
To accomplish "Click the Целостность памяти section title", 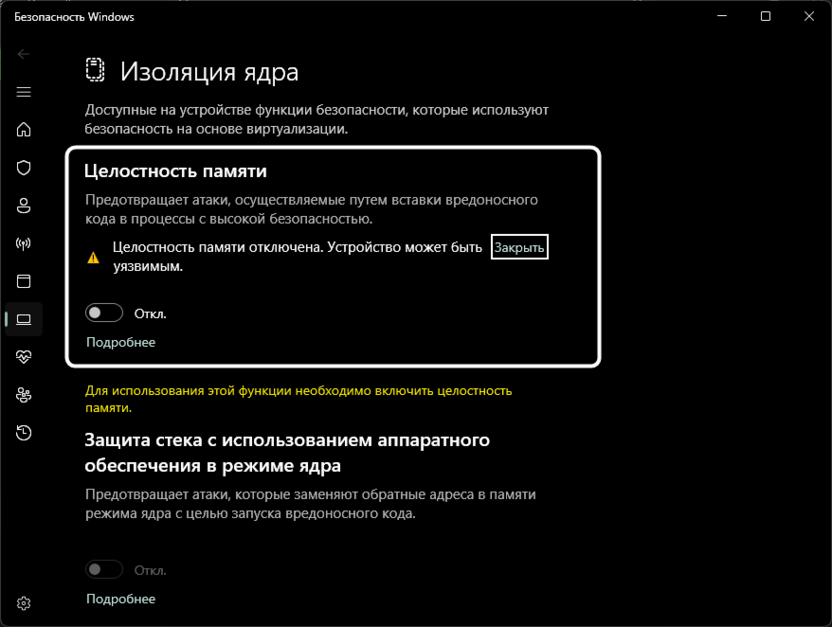I will (x=176, y=171).
